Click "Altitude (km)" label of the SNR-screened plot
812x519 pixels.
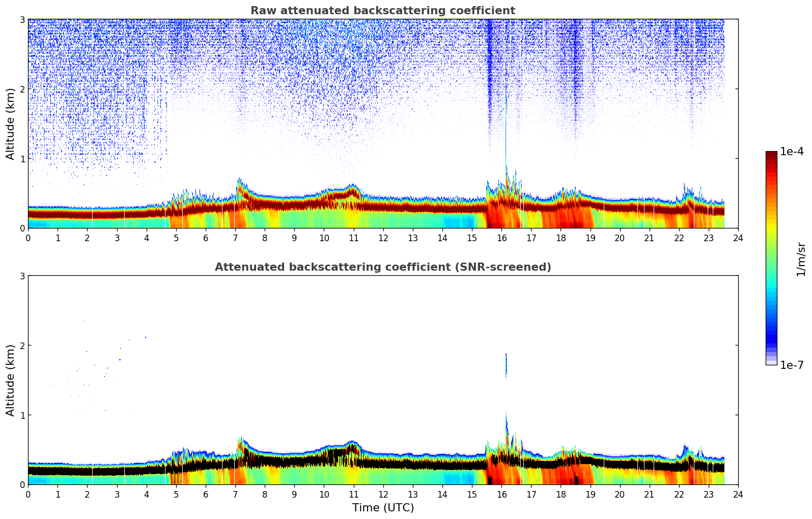pyautogui.click(x=11, y=380)
